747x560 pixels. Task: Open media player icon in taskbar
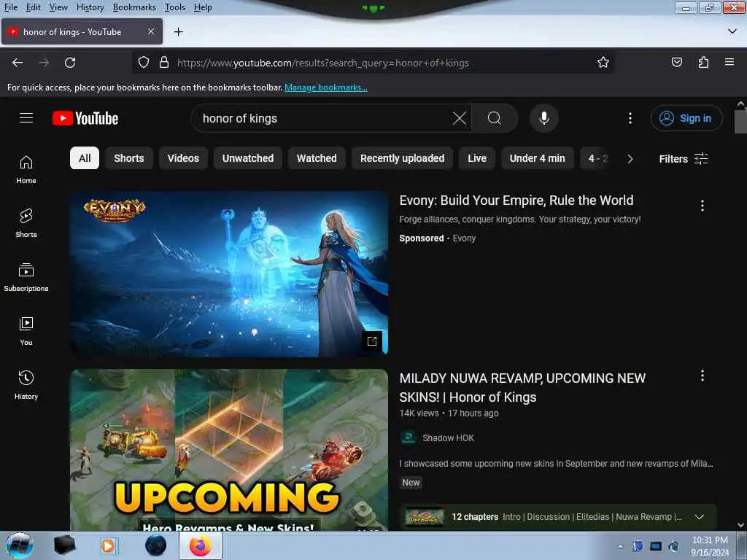click(108, 545)
